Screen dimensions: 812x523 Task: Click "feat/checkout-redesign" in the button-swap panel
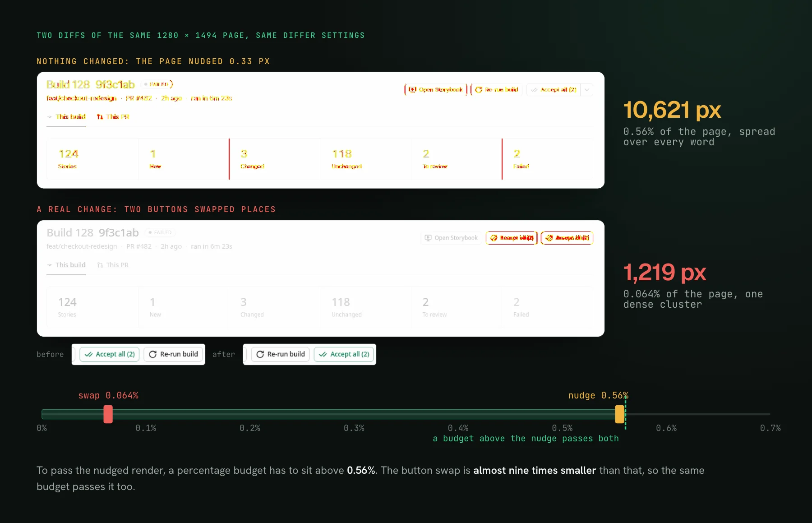coord(82,246)
